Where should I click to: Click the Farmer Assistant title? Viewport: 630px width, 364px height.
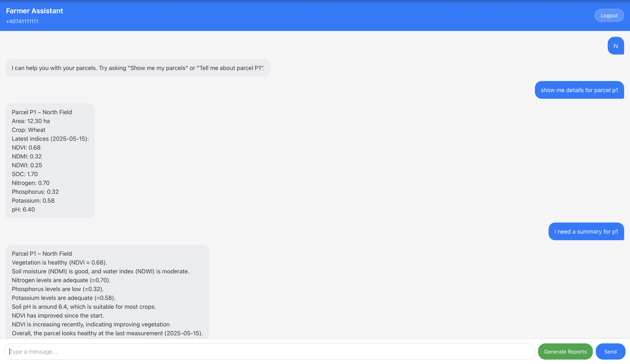click(34, 11)
